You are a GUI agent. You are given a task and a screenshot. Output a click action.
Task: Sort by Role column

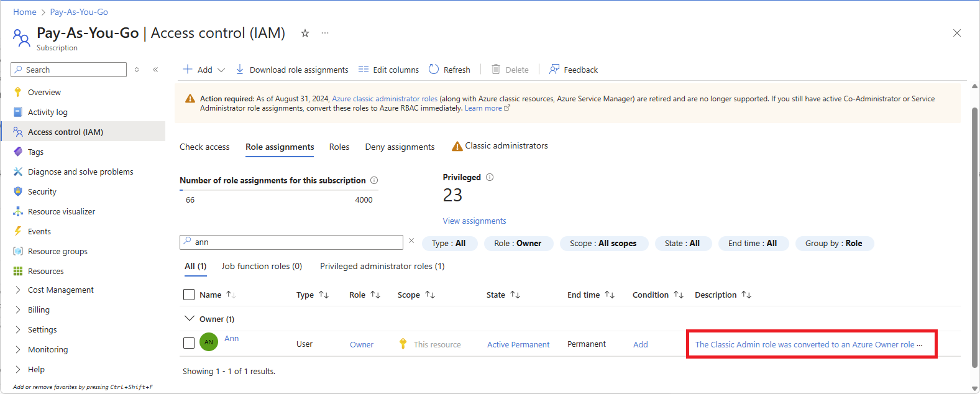coord(365,295)
